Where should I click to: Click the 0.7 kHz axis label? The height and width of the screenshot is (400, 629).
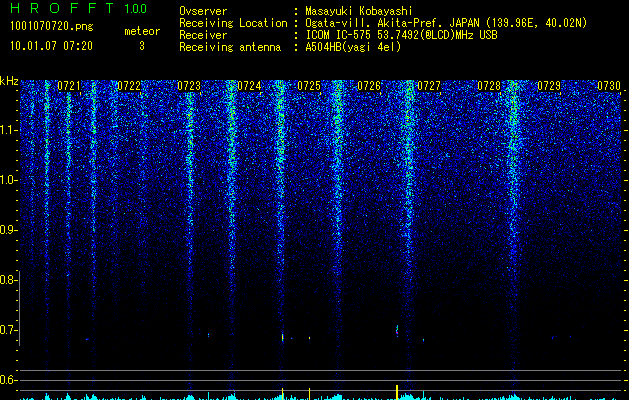coord(8,330)
